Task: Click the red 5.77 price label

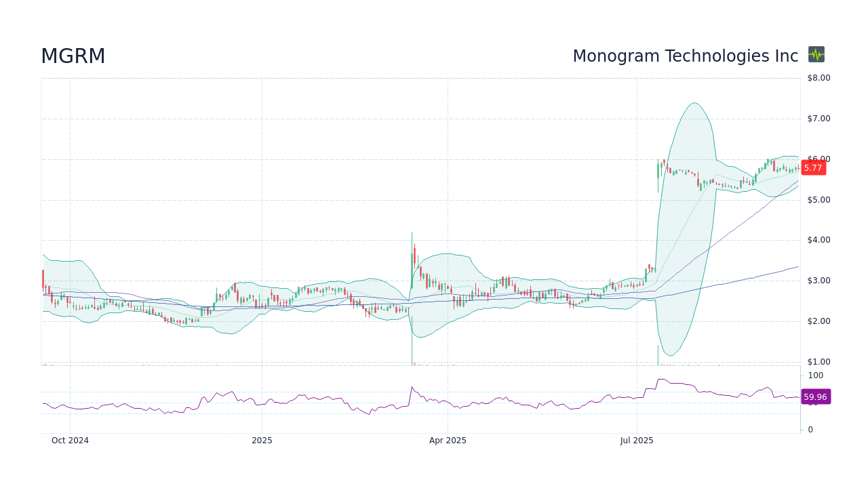Action: point(813,167)
